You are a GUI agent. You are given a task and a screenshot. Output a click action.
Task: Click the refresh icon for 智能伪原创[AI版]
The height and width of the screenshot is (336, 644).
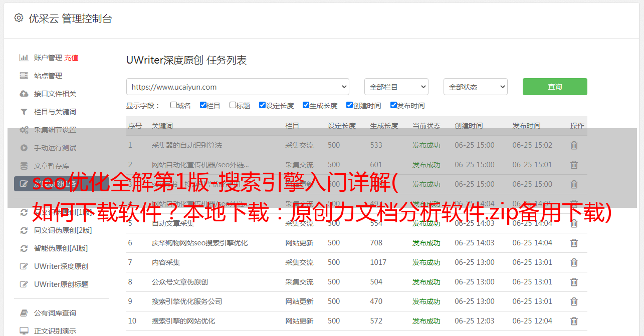[24, 248]
